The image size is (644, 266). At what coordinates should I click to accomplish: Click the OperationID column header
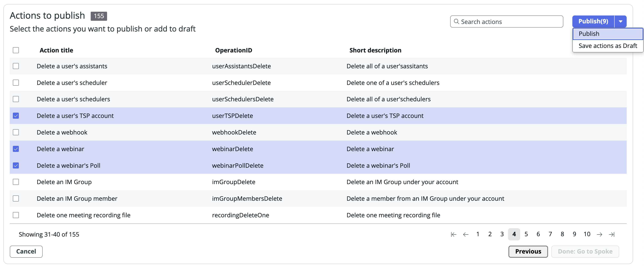[x=234, y=50]
